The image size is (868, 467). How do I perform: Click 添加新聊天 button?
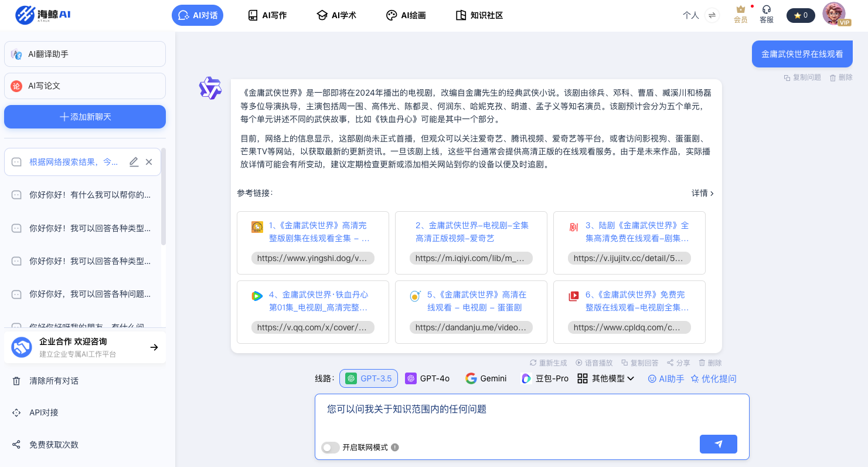pos(85,117)
